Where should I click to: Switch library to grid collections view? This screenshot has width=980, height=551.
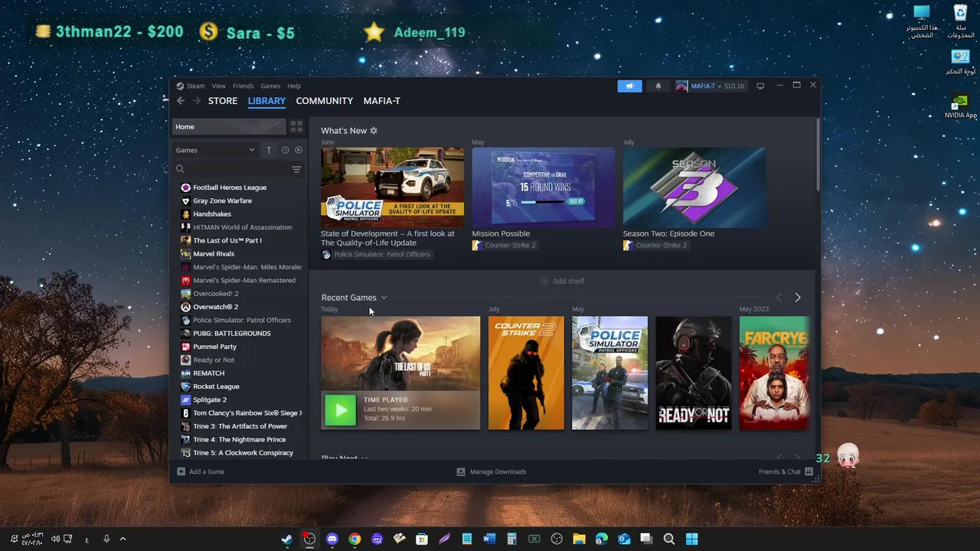click(296, 127)
